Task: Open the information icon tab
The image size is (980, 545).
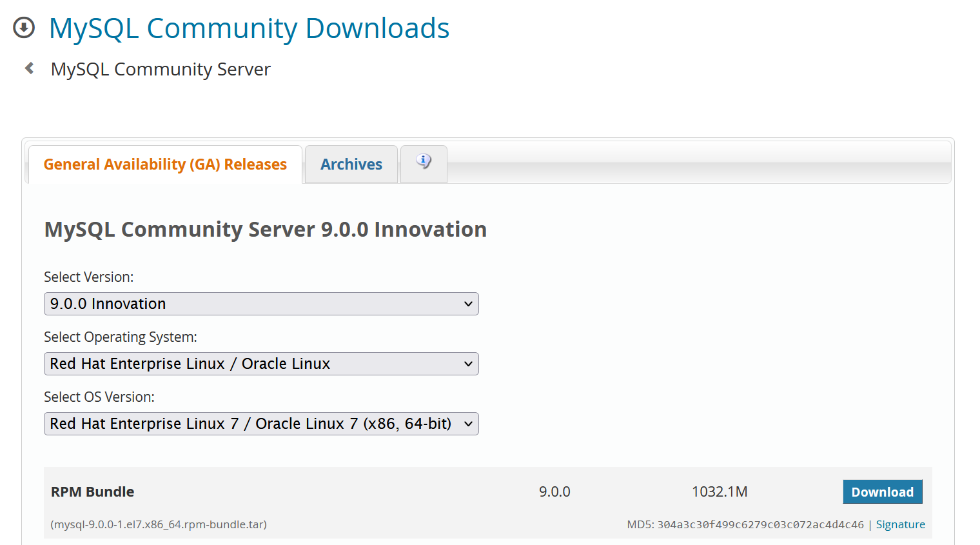Action: click(x=424, y=163)
